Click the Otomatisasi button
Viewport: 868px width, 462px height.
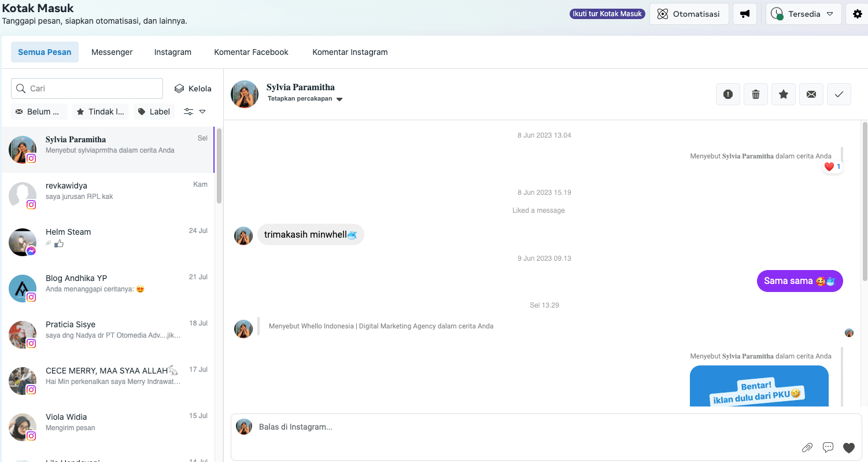[x=688, y=14]
